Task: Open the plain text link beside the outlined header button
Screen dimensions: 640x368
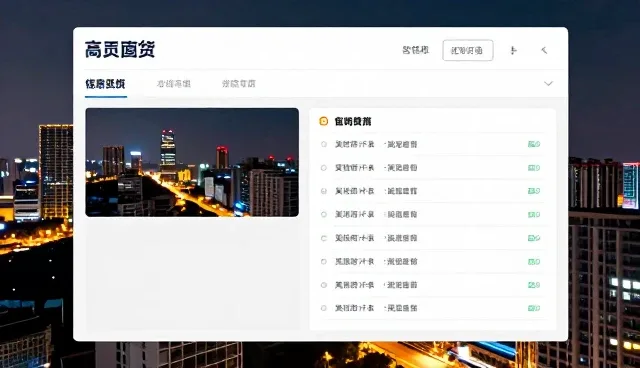Action: coord(416,50)
